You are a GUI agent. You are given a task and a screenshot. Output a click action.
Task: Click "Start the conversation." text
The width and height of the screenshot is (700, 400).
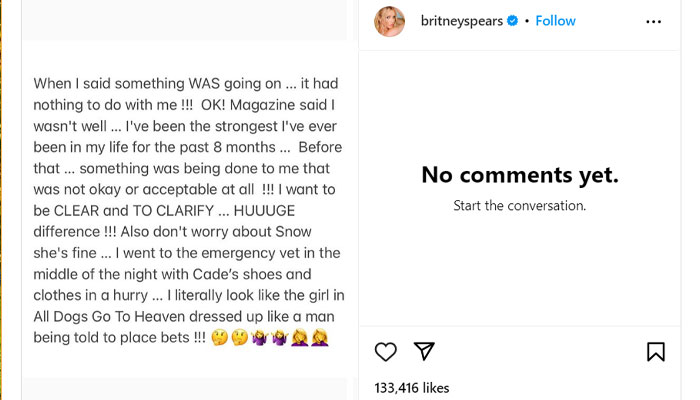(520, 206)
